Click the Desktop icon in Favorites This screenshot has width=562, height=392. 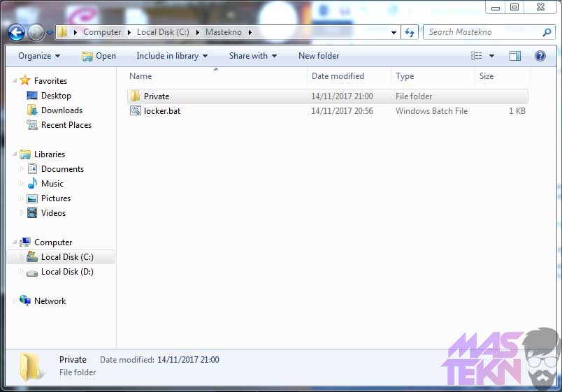point(32,95)
